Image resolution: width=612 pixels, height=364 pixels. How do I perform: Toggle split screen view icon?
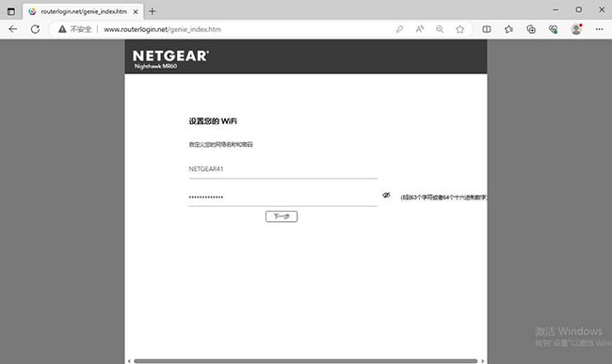(487, 29)
